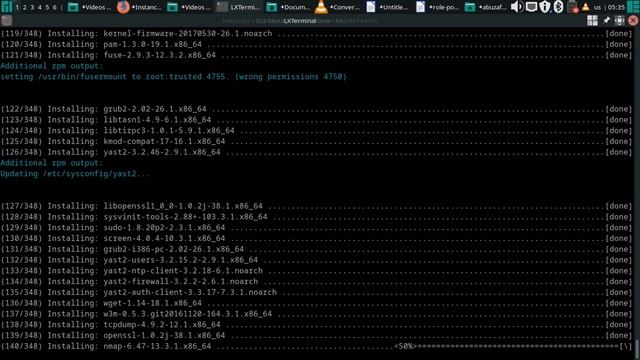Open the volume speaker tray icon

(517, 7)
